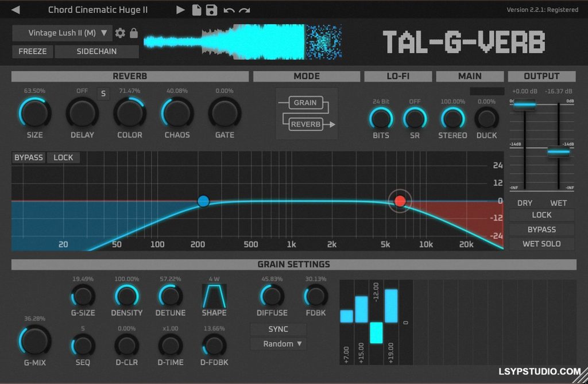Toggle output BYPASS button
The width and height of the screenshot is (588, 384).
[541, 230]
